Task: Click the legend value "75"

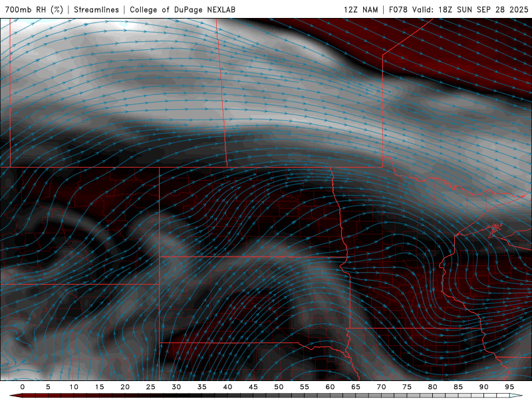Action: [x=407, y=387]
